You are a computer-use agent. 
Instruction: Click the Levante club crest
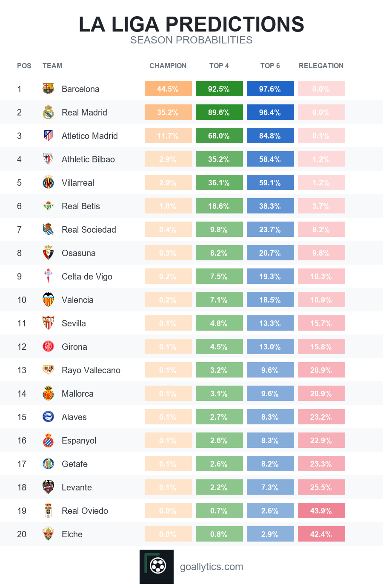pos(49,487)
